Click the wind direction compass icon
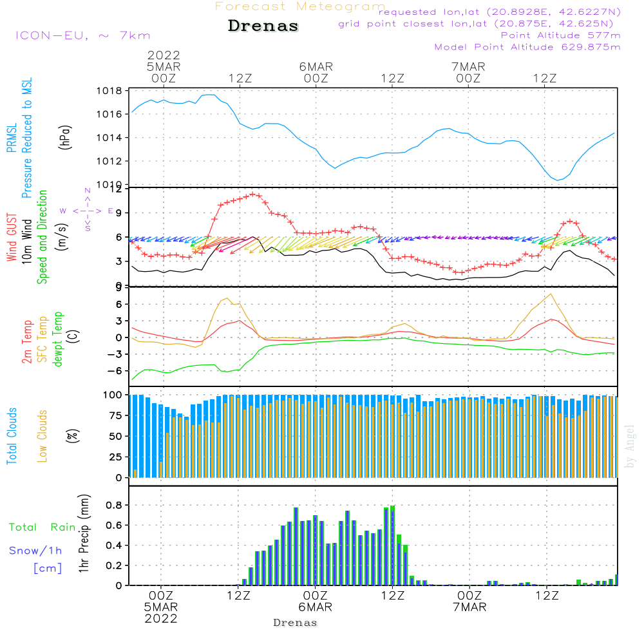This screenshot has height=644, width=644. (87, 211)
